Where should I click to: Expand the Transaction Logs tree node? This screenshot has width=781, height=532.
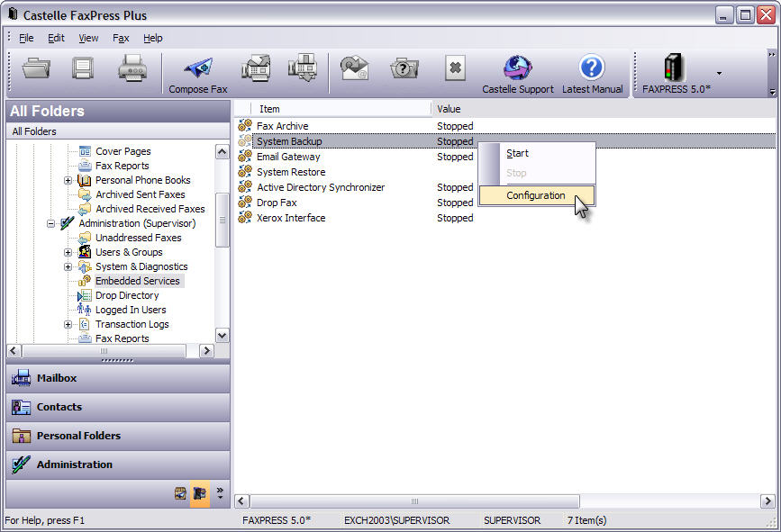68,324
